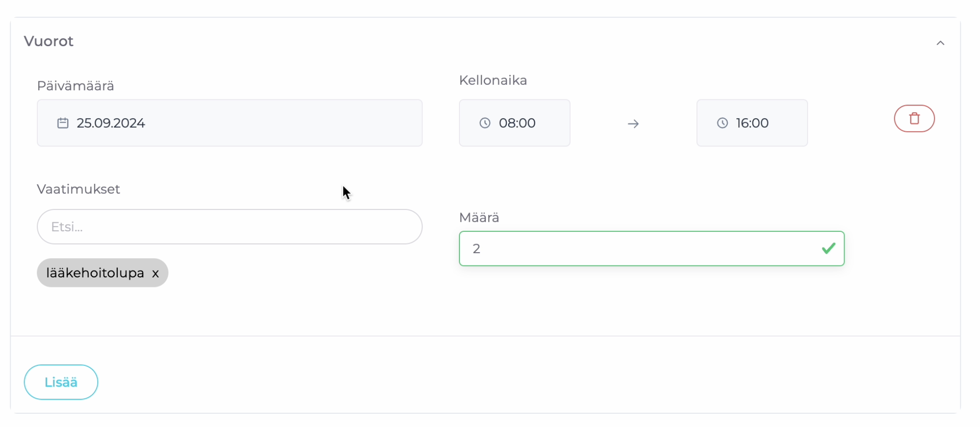Click the green checkmark in Määrä field
The height and width of the screenshot is (427, 980).
828,249
